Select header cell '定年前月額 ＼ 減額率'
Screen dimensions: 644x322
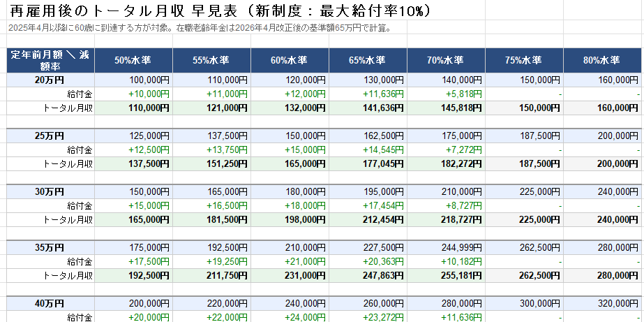tap(50, 61)
